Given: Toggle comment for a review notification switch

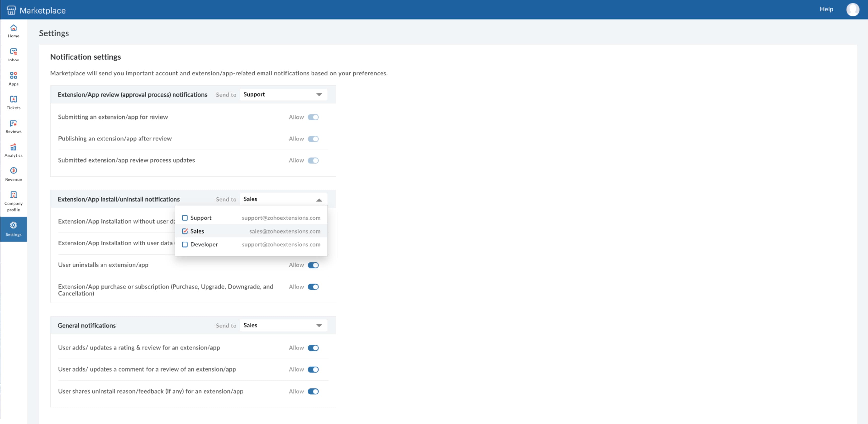Looking at the screenshot, I should (313, 369).
